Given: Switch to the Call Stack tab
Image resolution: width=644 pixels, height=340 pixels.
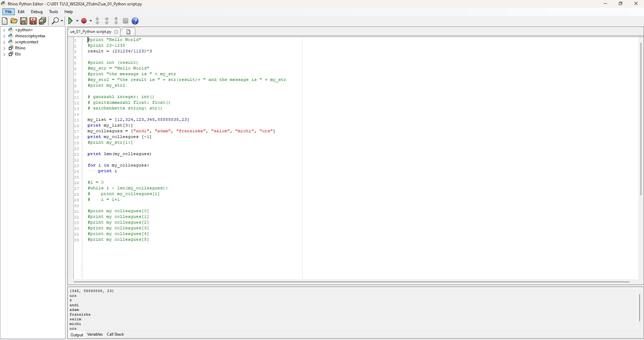Looking at the screenshot, I should [115, 334].
